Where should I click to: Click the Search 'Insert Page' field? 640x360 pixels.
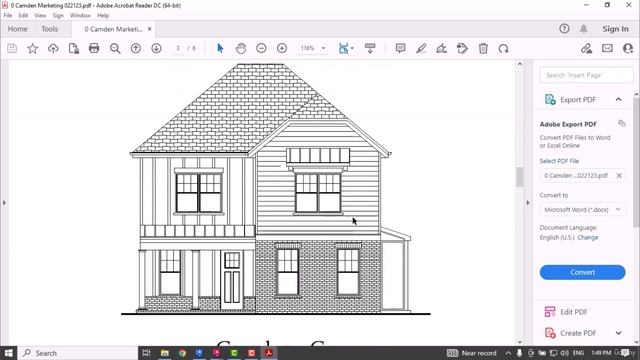click(x=586, y=75)
